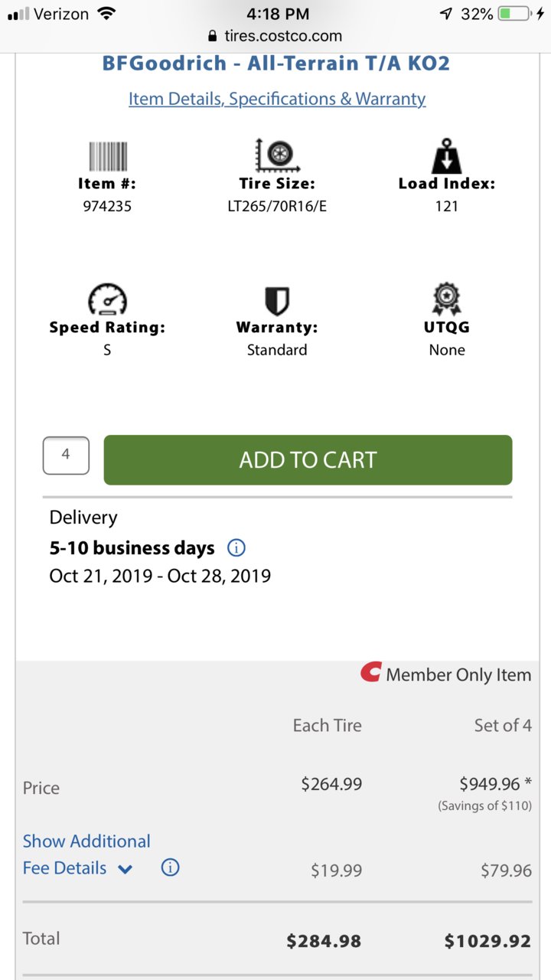Tap the Costco Member Only logo

click(370, 673)
